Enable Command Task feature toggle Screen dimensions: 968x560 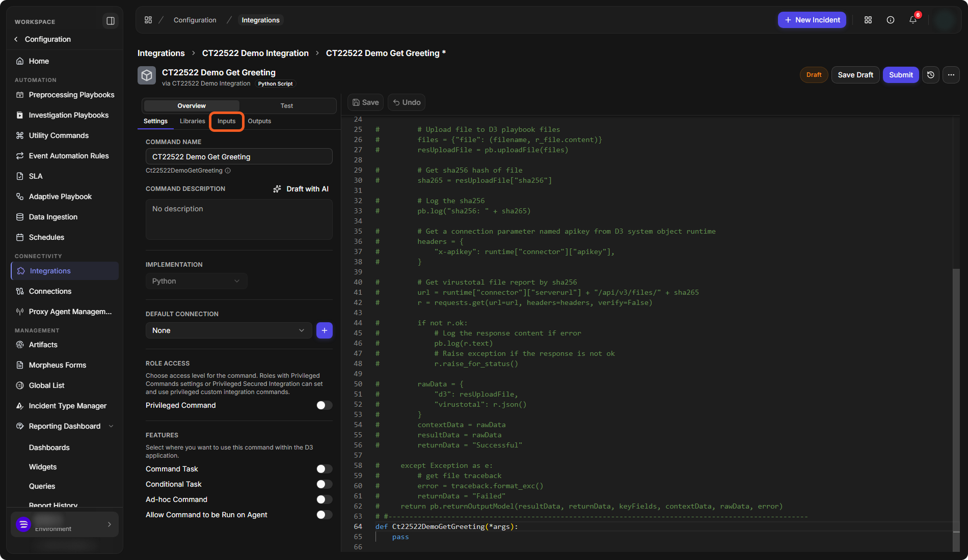[324, 469]
